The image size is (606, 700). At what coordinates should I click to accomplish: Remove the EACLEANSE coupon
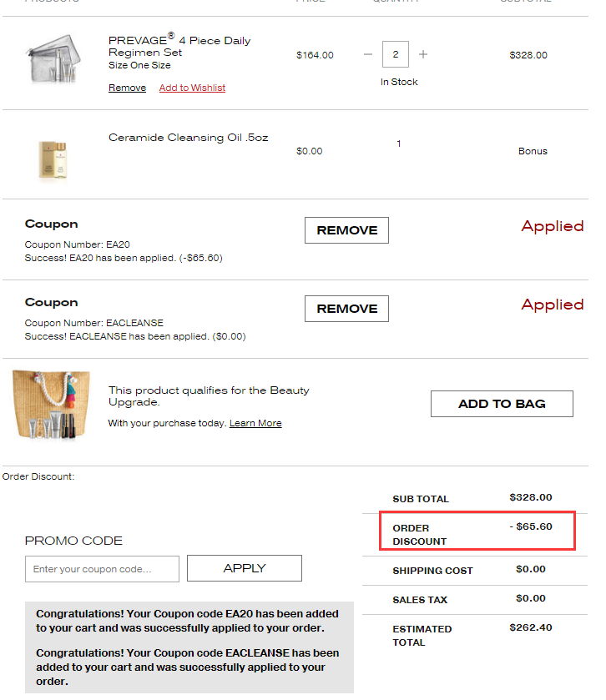pyautogui.click(x=346, y=309)
